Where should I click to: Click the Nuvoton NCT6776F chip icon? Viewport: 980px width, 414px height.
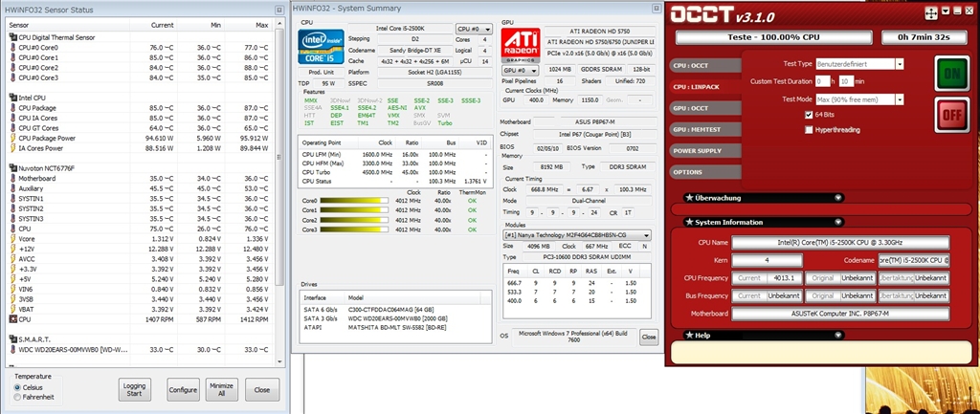[13, 168]
